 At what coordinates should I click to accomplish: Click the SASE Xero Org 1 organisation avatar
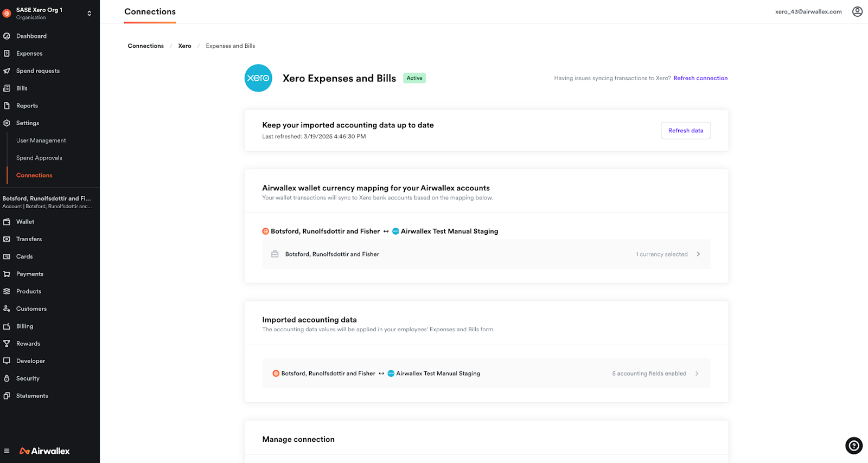pos(7,13)
